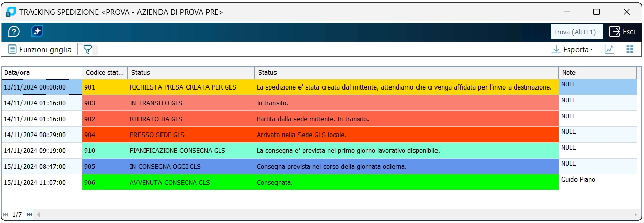Go to first record navigator arrow
Viewport: 644px width, 223px height.
pyautogui.click(x=6, y=214)
